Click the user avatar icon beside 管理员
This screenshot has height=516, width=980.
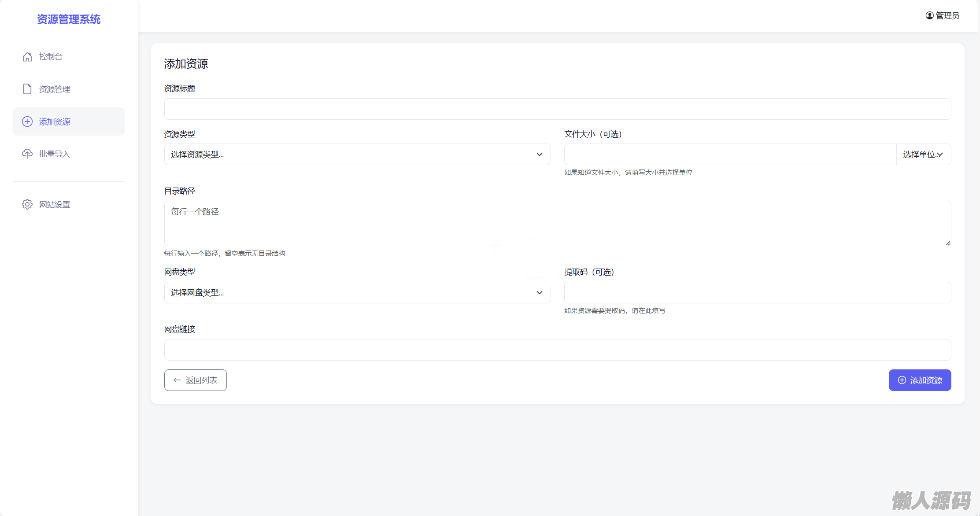pyautogui.click(x=929, y=15)
